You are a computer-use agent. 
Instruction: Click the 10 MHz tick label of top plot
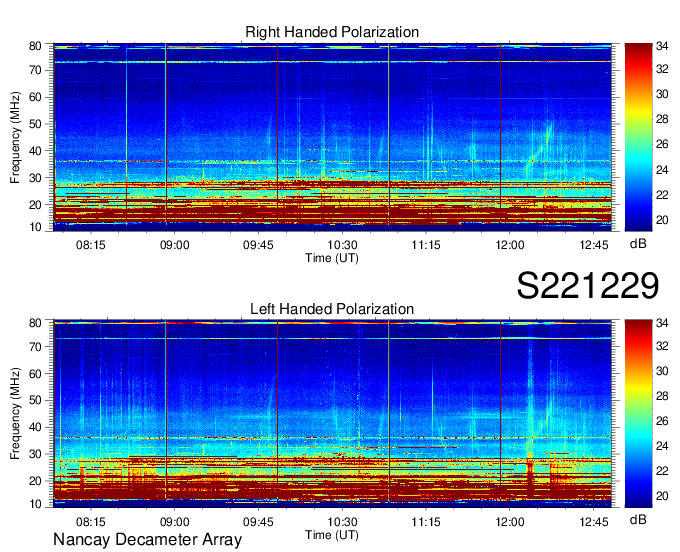(35, 227)
